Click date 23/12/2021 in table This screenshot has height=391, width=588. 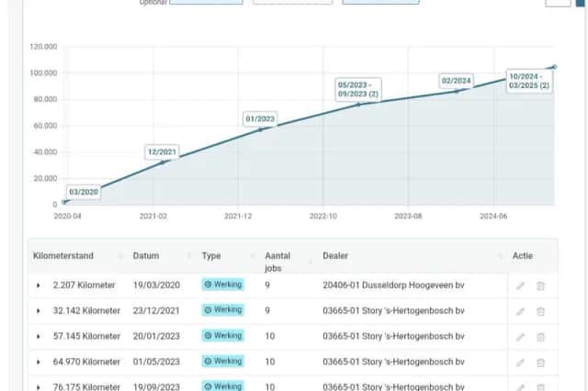point(156,311)
